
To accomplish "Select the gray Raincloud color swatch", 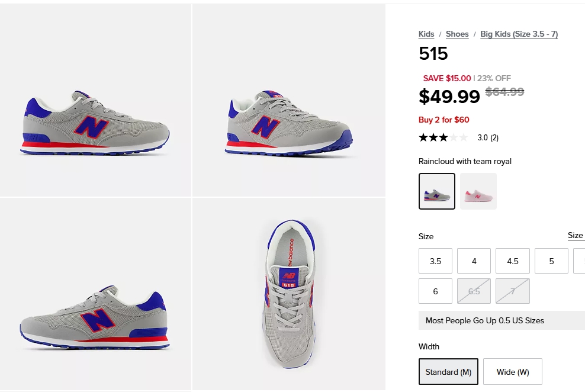I will (x=437, y=191).
